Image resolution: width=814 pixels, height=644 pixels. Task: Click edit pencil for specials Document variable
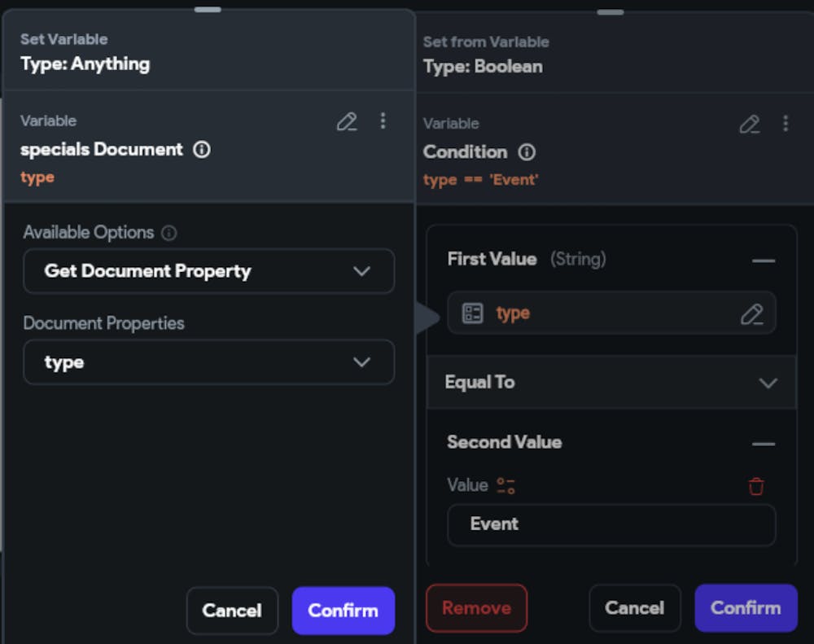point(347,122)
